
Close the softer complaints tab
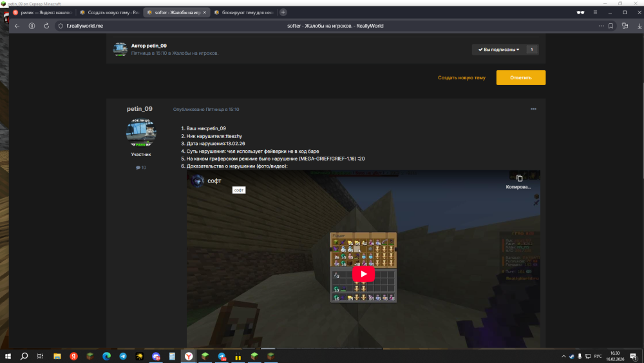[205, 12]
